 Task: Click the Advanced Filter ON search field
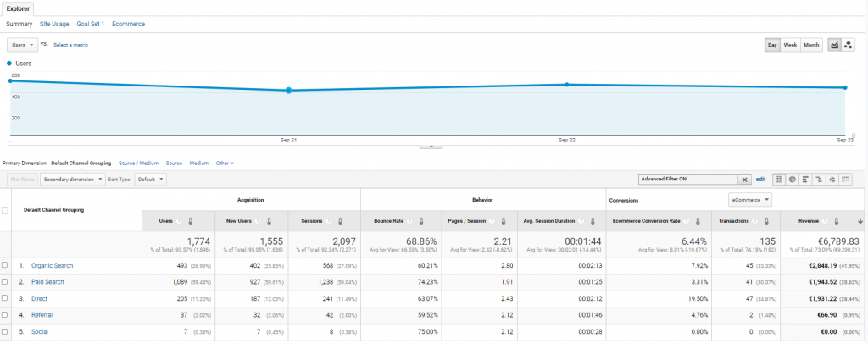pyautogui.click(x=687, y=180)
